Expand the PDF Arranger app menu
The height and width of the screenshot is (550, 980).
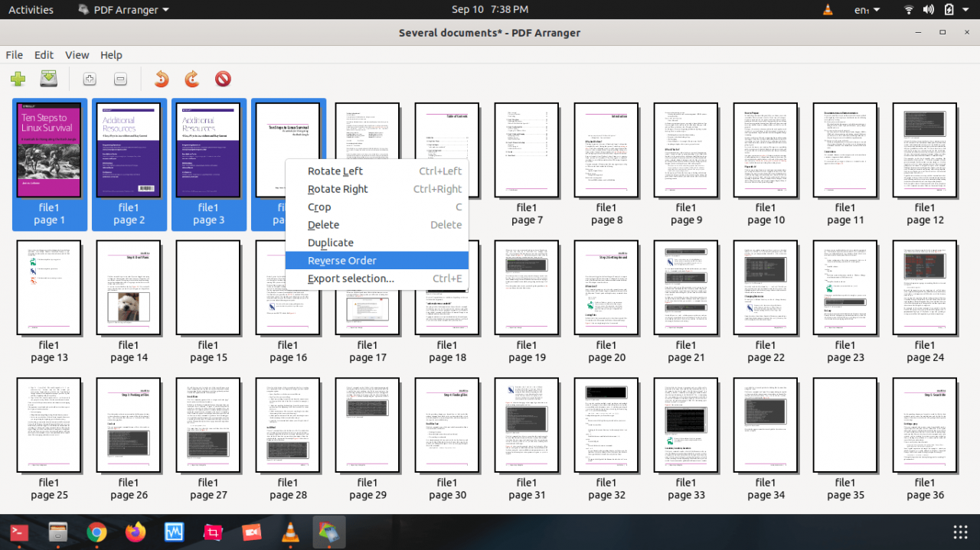pos(124,10)
